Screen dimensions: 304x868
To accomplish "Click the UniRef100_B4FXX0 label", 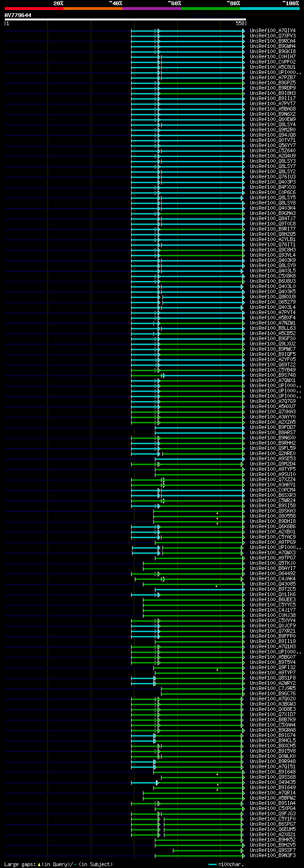I will point(273,187).
